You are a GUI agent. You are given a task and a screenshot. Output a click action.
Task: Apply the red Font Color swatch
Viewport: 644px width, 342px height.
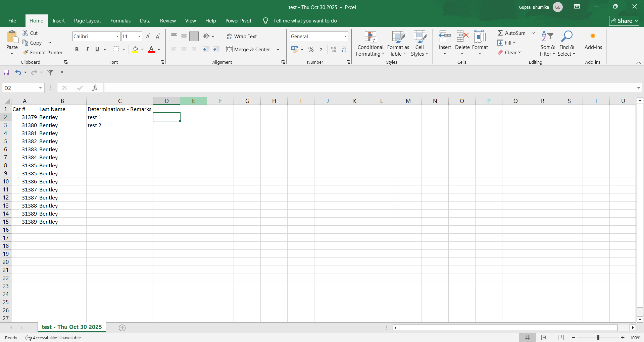point(151,49)
